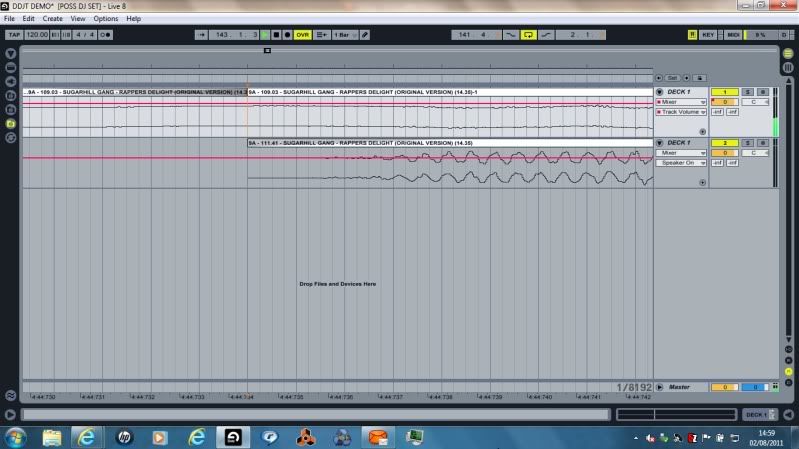Open the Options menu
The height and width of the screenshot is (449, 799).
coord(106,18)
